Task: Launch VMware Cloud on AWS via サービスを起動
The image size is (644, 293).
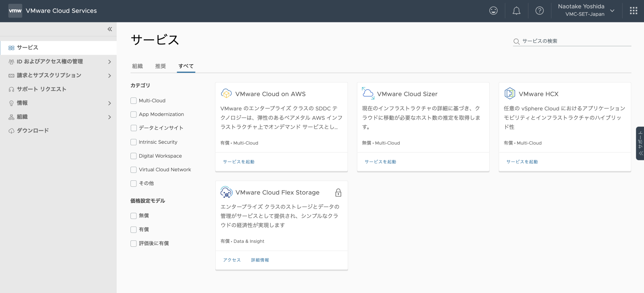Action: pyautogui.click(x=239, y=162)
